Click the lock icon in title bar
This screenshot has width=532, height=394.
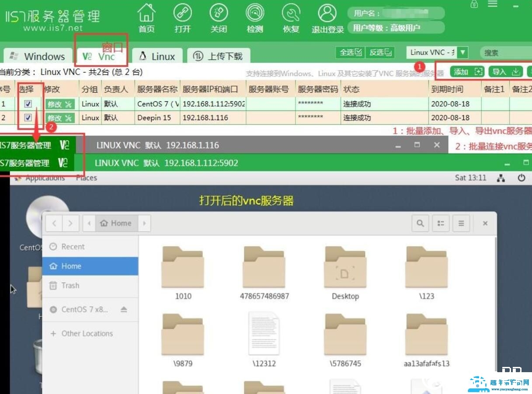click(474, 4)
